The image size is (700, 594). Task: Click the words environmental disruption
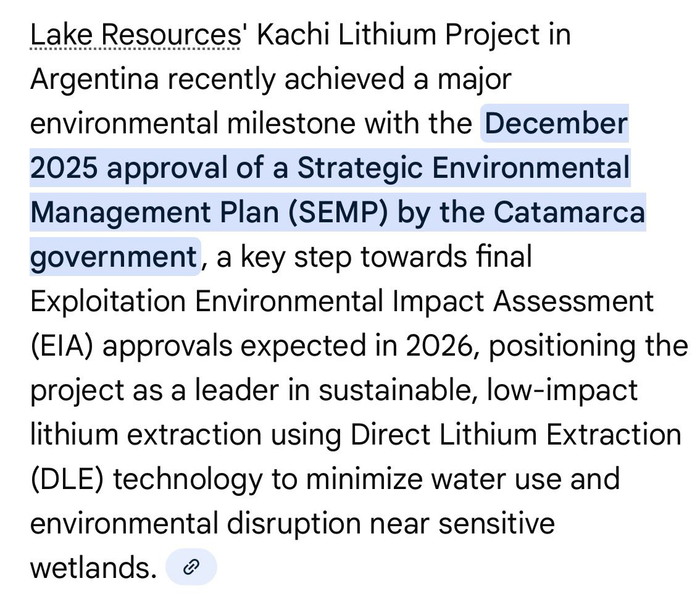(196, 524)
